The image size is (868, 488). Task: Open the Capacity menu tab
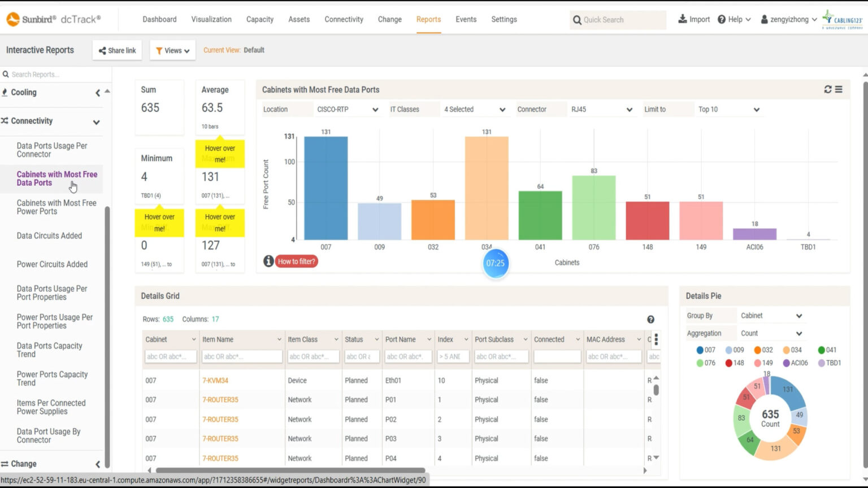point(259,19)
